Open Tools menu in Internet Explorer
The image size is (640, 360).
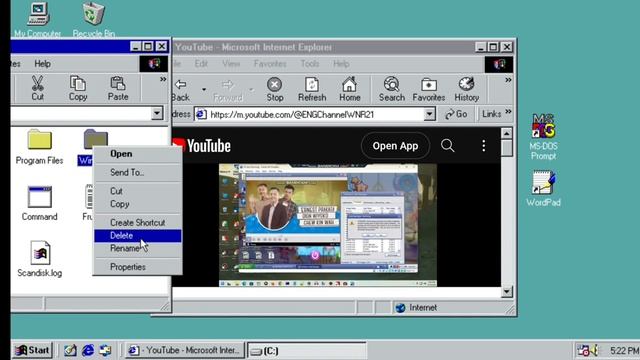[310, 64]
